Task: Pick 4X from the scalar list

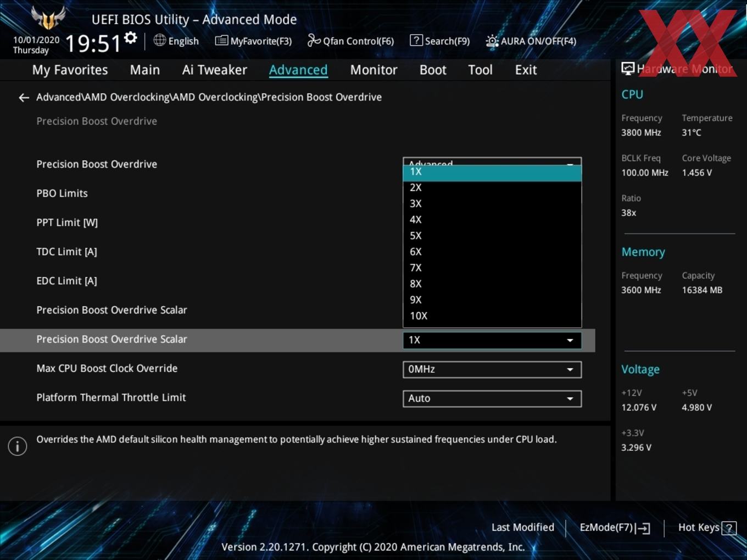Action: 492,220
